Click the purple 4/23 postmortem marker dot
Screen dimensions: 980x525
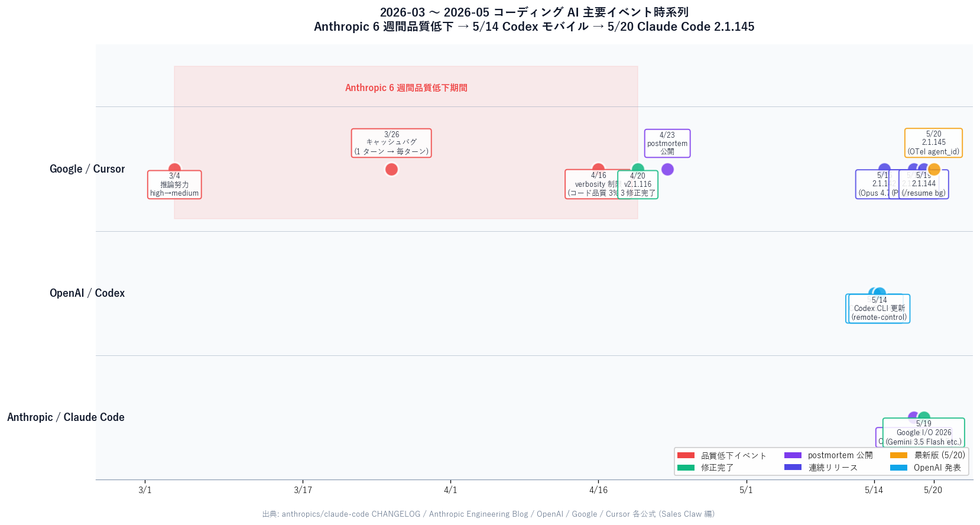667,169
